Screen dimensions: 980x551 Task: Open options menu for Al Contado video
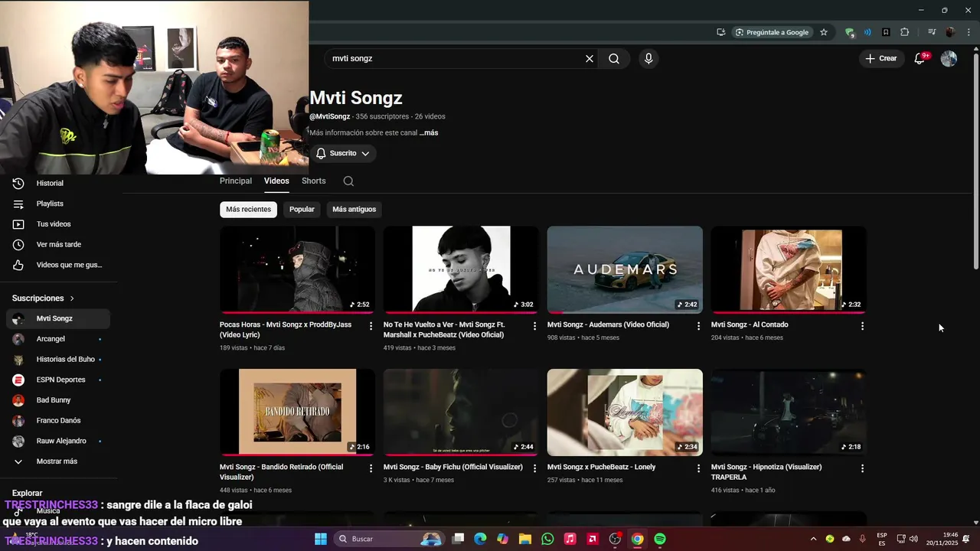pyautogui.click(x=862, y=326)
